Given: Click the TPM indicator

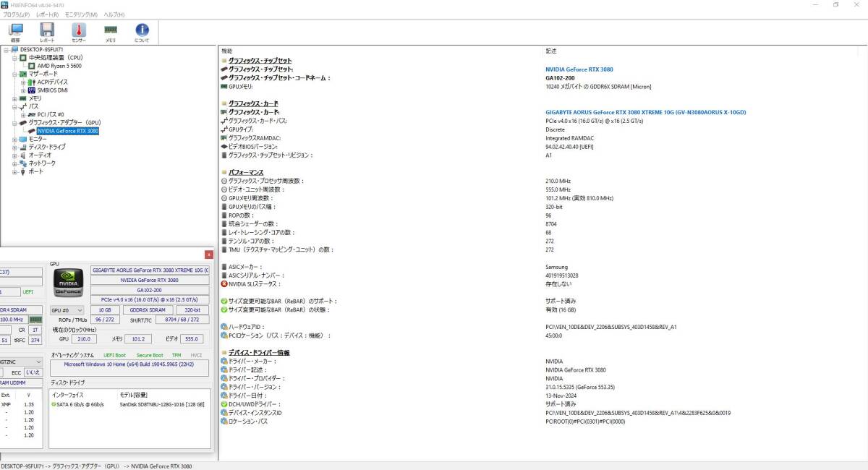Looking at the screenshot, I should (176, 356).
